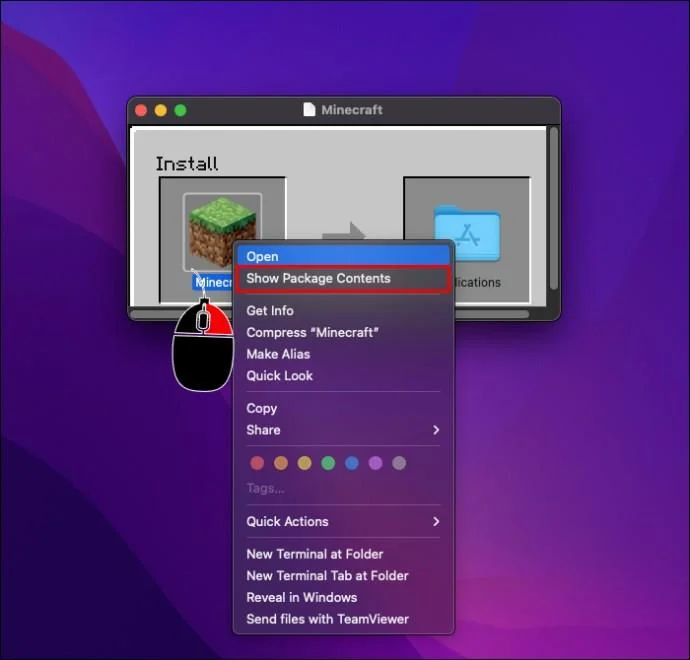Select Show Package Contents
The image size is (690, 660).
(343, 279)
